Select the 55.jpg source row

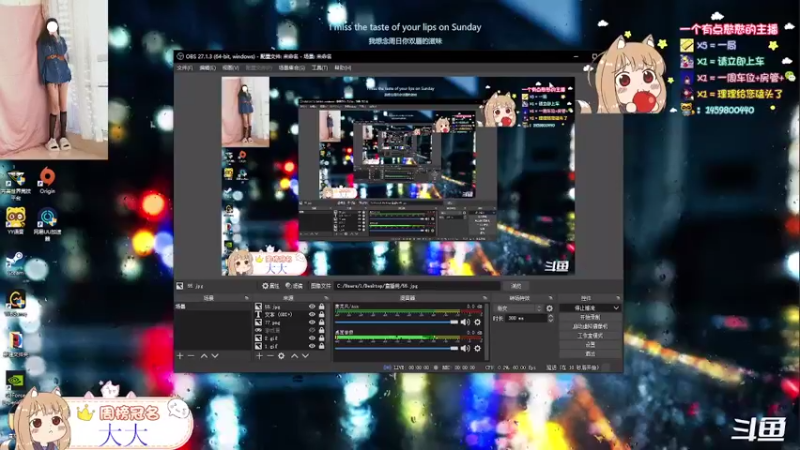(290, 307)
